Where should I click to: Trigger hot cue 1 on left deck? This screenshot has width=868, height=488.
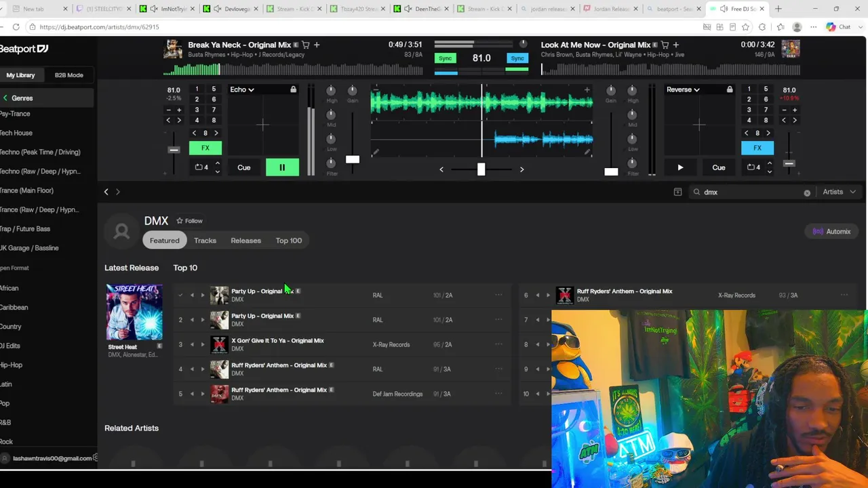(x=197, y=89)
